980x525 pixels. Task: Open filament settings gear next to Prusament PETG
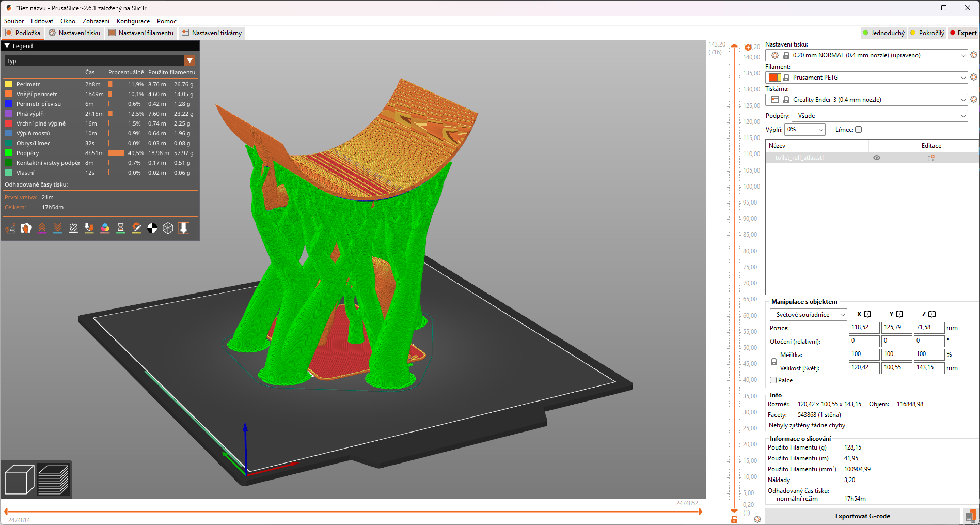coord(974,77)
